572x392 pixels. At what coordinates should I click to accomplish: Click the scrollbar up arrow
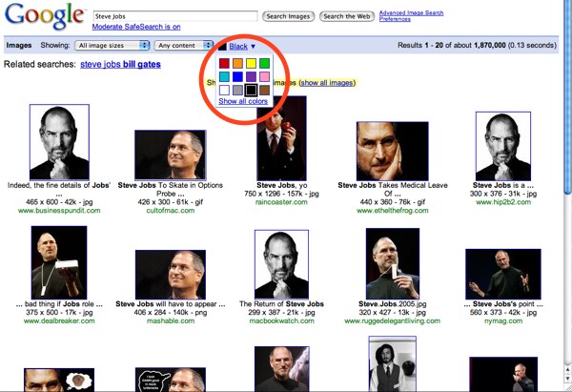(x=568, y=370)
